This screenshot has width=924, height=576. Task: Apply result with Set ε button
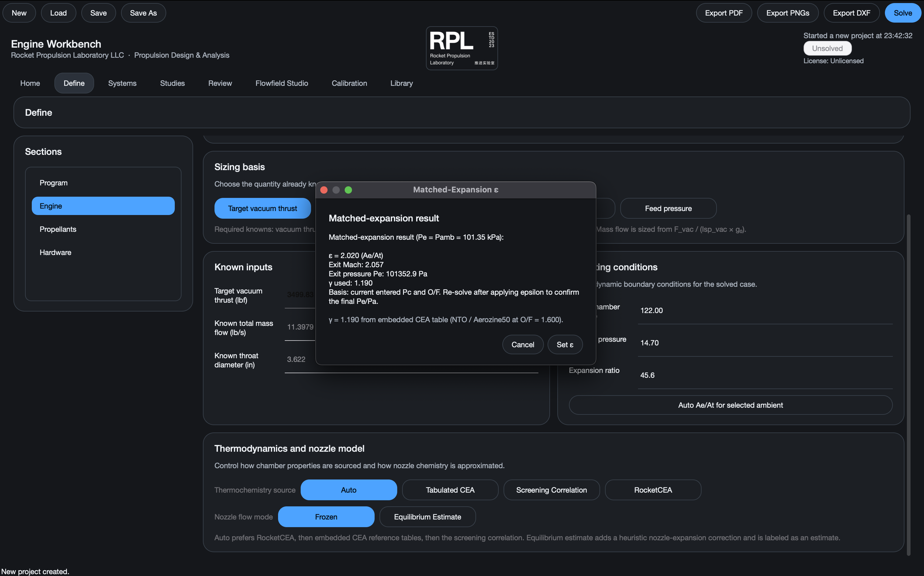click(x=565, y=345)
